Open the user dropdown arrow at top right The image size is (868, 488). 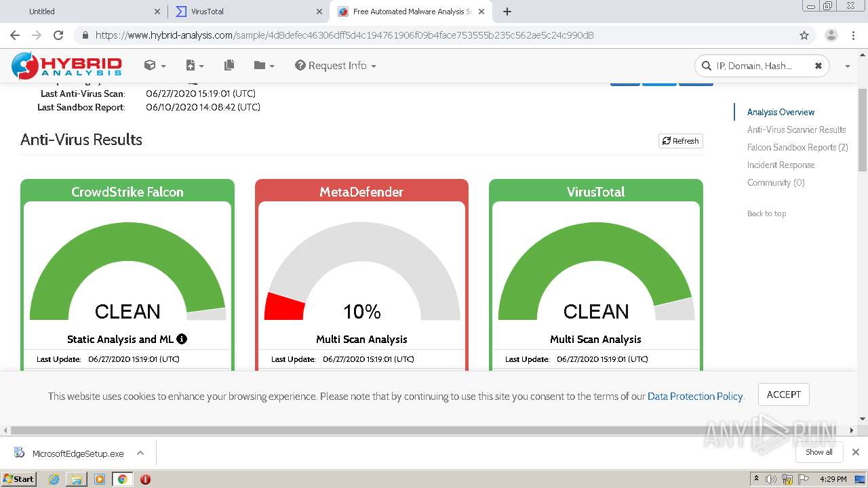848,66
